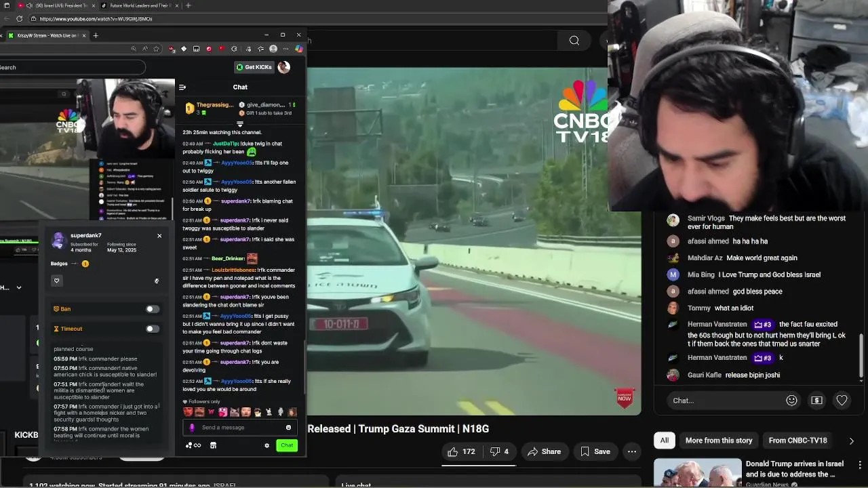Screen dimensions: 868x488
Task: Open zoom magnifier icon in Kick address bar
Action: 134,49
